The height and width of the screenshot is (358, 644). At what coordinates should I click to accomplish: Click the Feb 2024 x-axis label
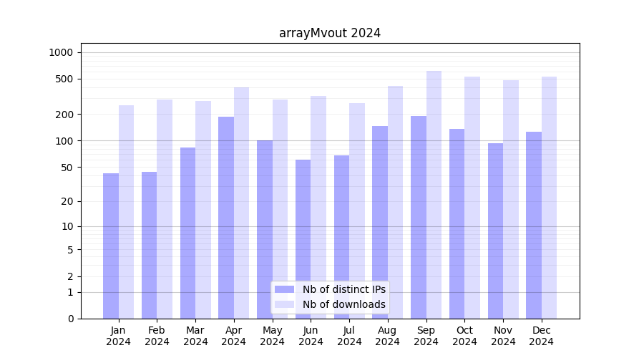[157, 336]
